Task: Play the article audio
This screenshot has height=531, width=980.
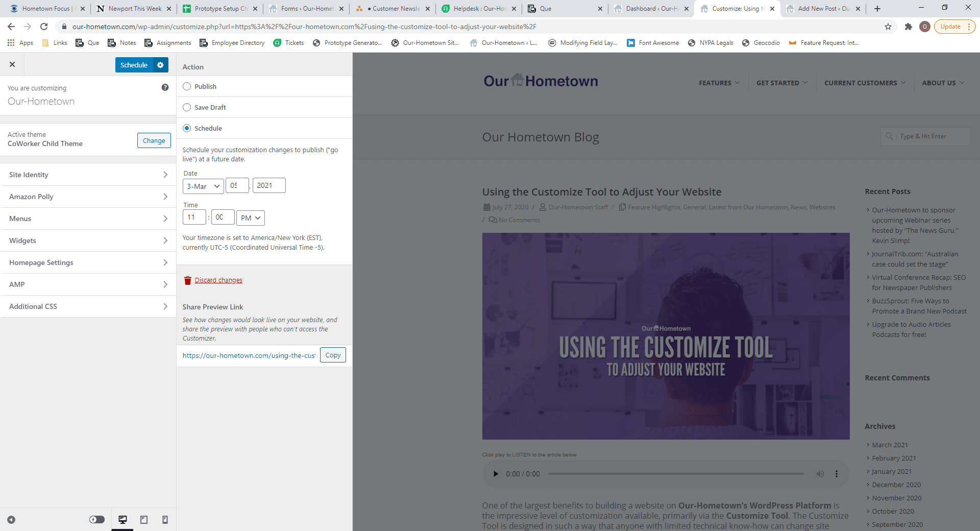Action: click(x=495, y=474)
